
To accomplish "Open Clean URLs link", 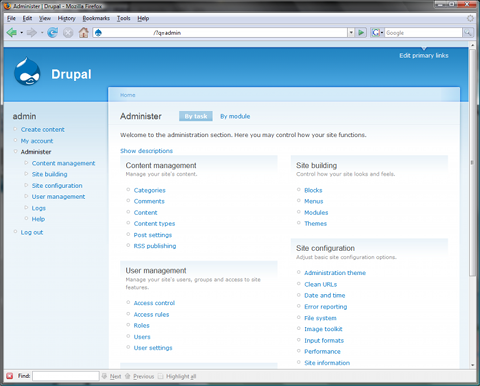I will 320,284.
